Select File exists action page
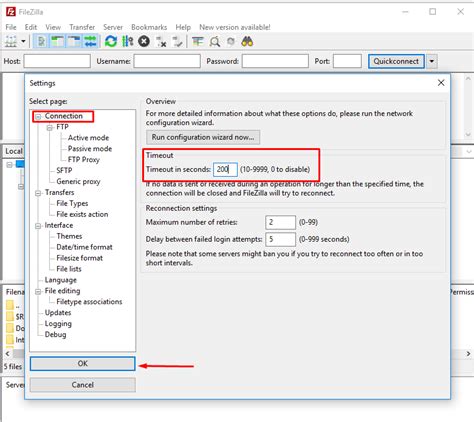 pyautogui.click(x=82, y=214)
